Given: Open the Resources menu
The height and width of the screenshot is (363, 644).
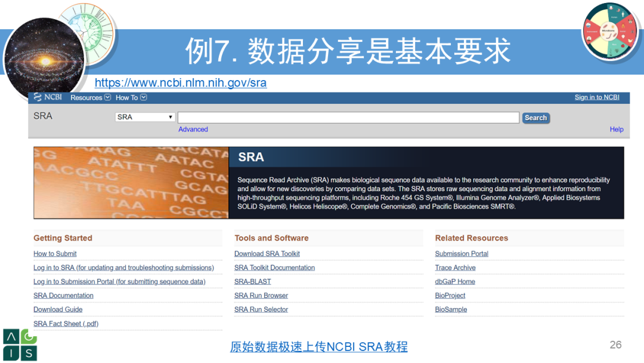Looking at the screenshot, I should [x=86, y=97].
